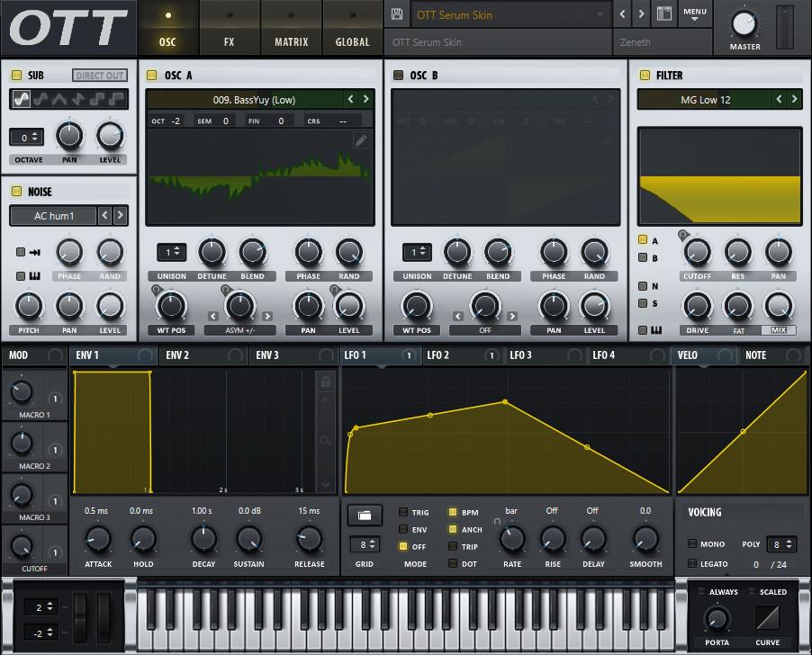Click the MACRO 1 knob
Screen dimensions: 812x655
point(22,391)
